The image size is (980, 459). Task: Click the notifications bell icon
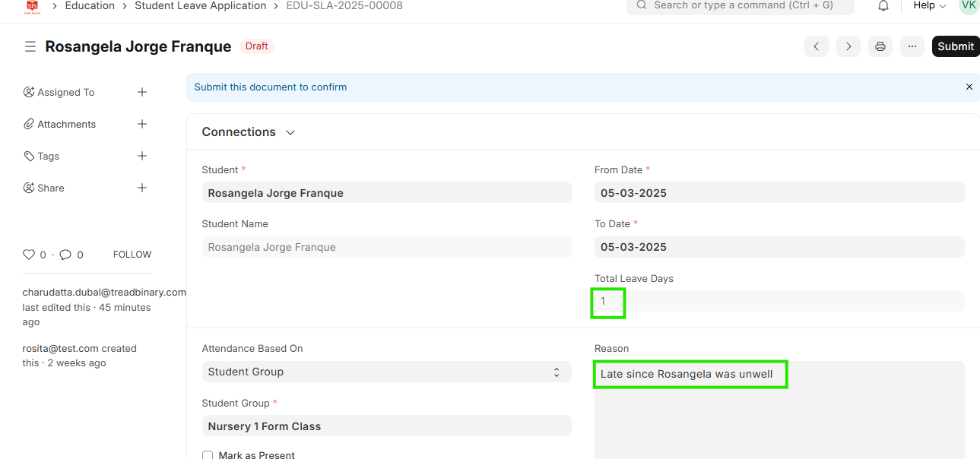point(883,6)
